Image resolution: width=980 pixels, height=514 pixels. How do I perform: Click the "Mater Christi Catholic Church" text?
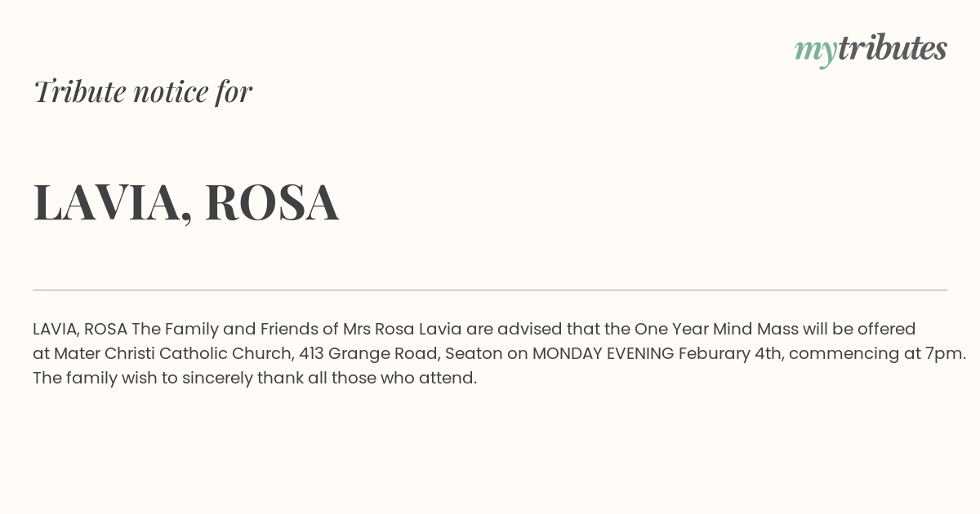173,354
